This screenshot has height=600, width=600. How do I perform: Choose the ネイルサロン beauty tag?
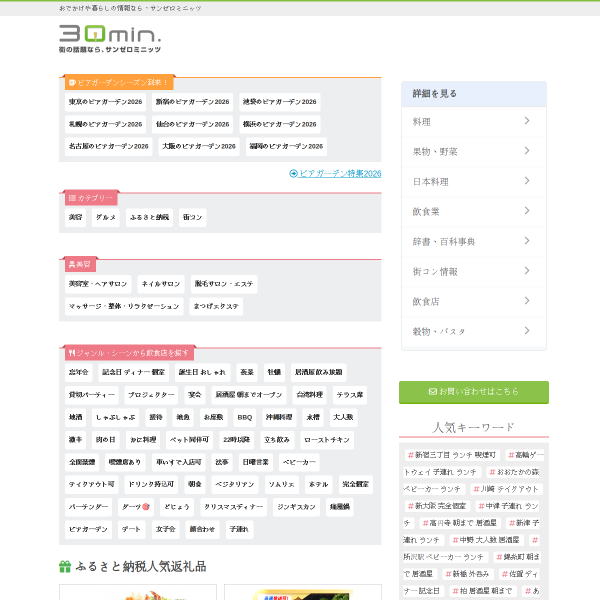click(161, 284)
